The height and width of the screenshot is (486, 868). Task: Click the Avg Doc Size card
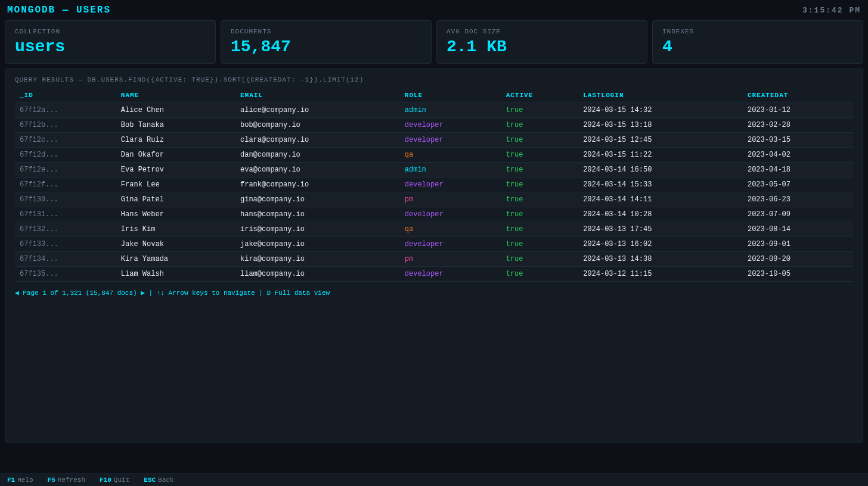(x=541, y=42)
